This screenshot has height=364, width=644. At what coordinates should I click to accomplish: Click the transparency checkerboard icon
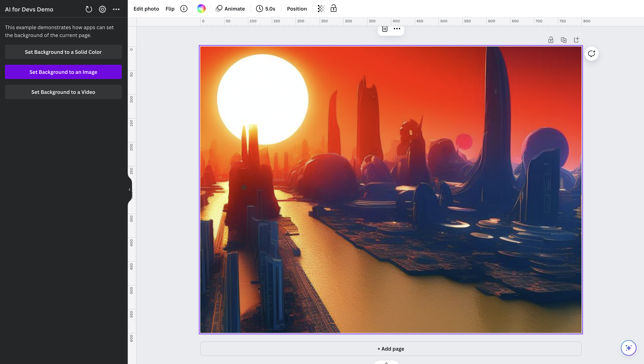click(321, 9)
